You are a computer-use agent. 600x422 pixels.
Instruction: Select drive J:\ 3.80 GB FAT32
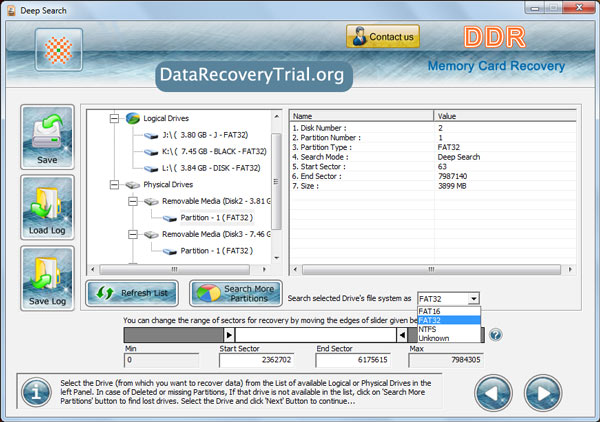coord(205,135)
